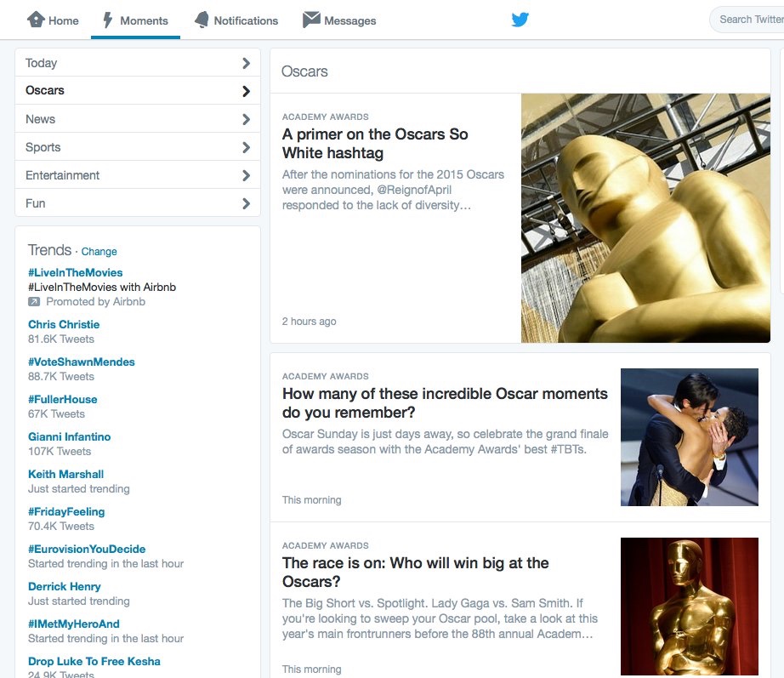The width and height of the screenshot is (784, 678).
Task: Select the Oscars category
Action: tap(138, 90)
